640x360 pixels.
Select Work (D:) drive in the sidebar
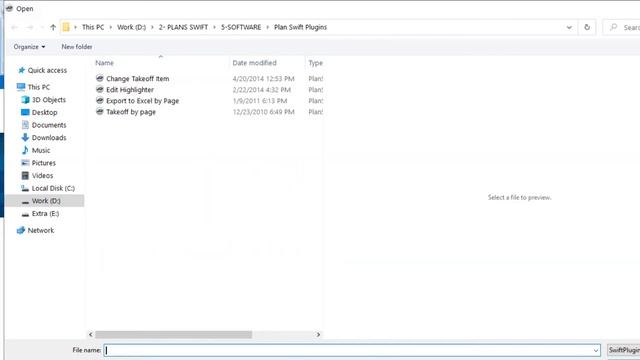pos(46,201)
